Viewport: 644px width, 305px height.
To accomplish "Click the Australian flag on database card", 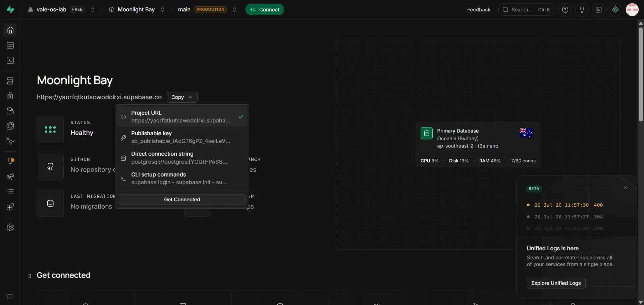I will pos(526,133).
